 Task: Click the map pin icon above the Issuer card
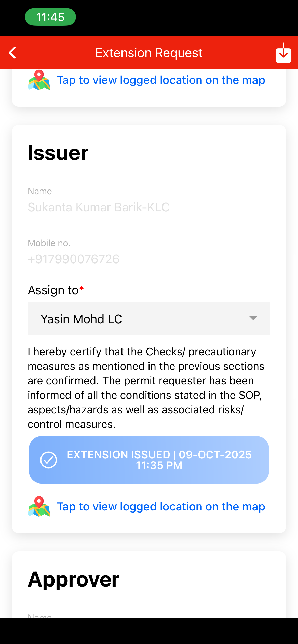[x=39, y=80]
